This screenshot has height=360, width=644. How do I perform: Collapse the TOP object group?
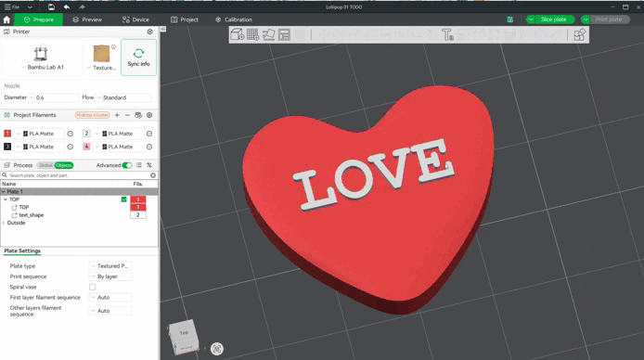click(x=6, y=199)
